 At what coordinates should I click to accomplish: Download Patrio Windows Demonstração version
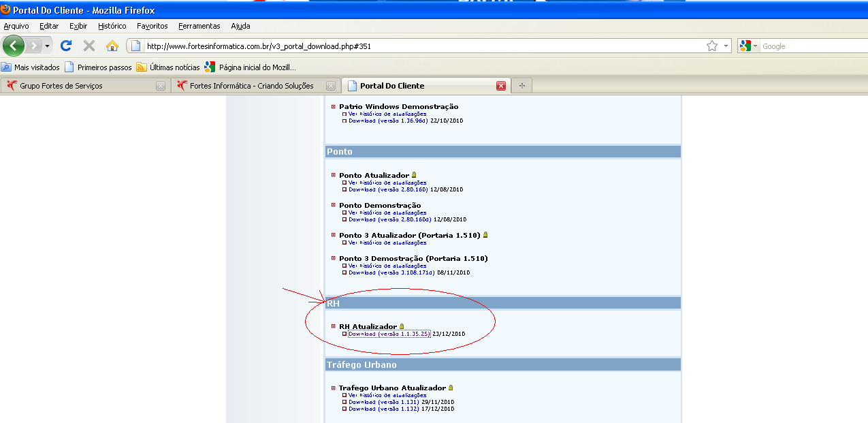pyautogui.click(x=388, y=121)
